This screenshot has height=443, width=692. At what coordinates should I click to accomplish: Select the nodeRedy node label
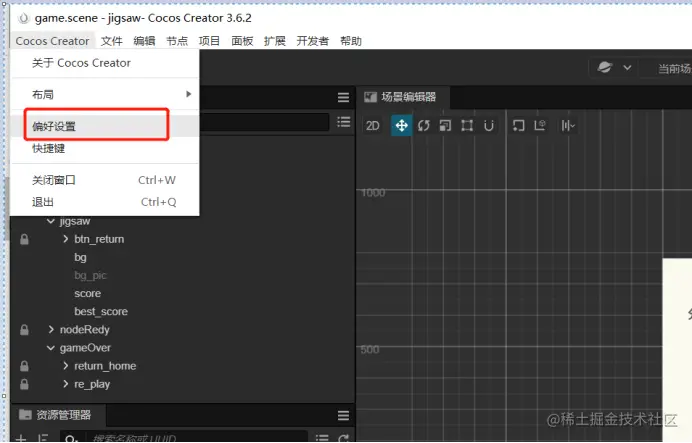[84, 330]
